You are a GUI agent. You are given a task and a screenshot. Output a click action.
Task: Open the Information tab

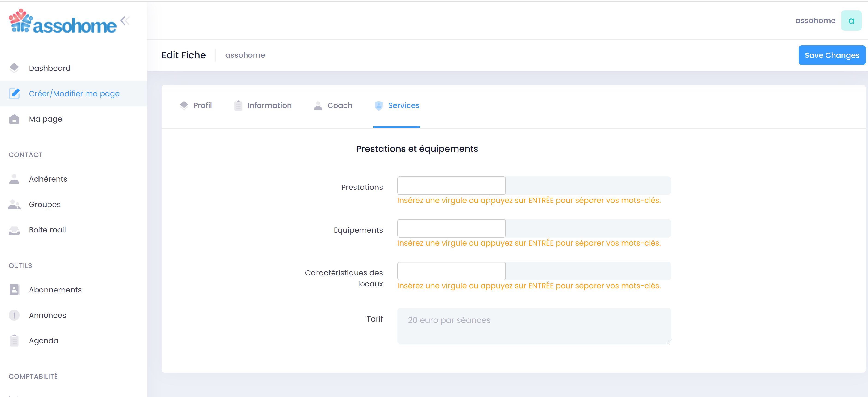tap(263, 105)
